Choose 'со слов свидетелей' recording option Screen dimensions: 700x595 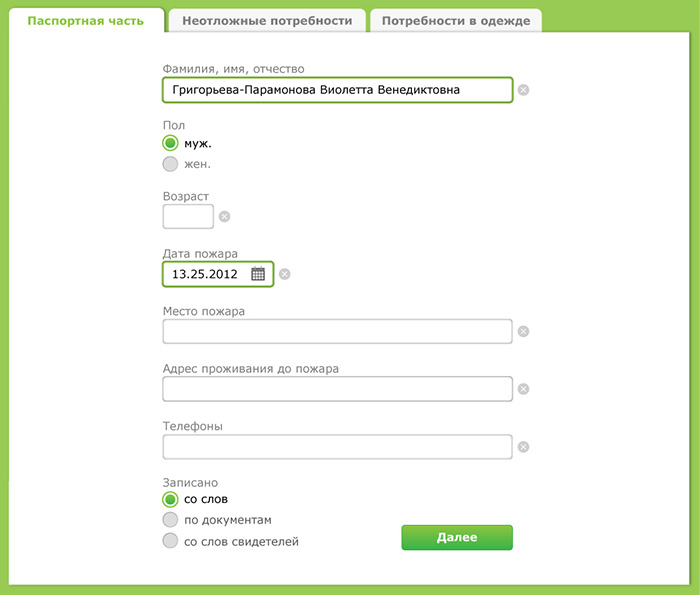click(170, 542)
